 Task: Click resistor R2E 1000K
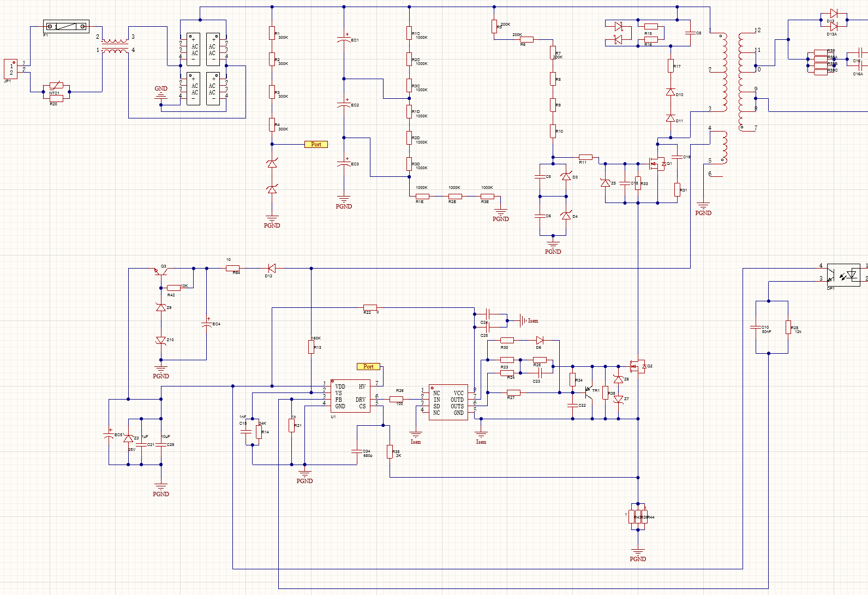coord(455,197)
